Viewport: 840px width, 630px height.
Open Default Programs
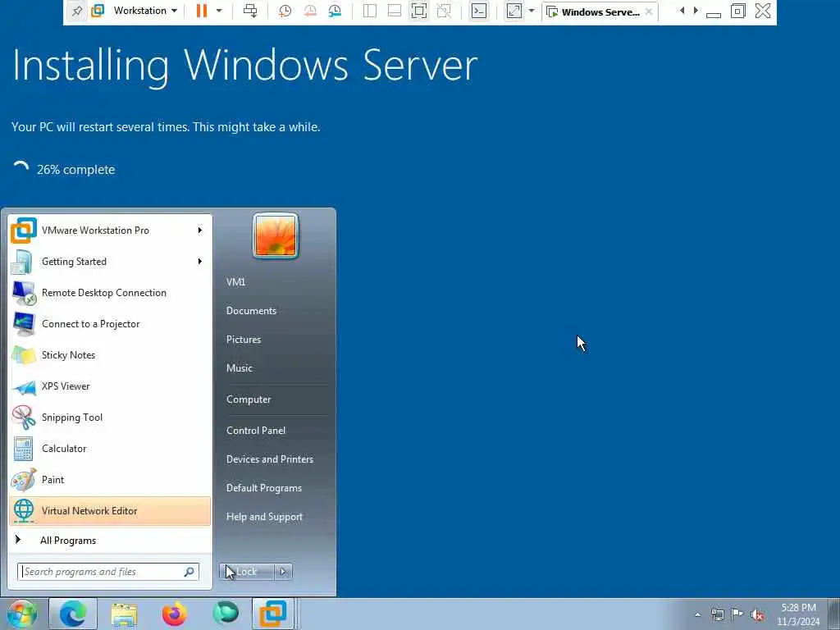(264, 488)
